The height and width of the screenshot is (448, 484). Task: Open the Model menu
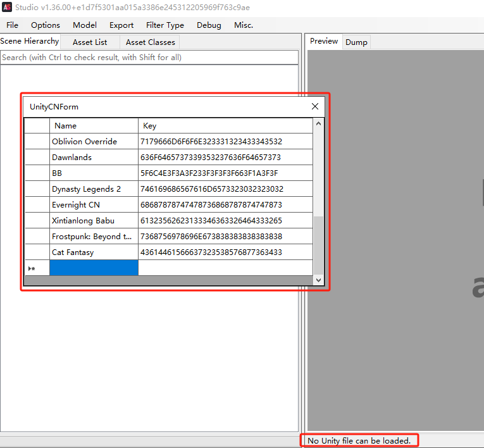(85, 25)
